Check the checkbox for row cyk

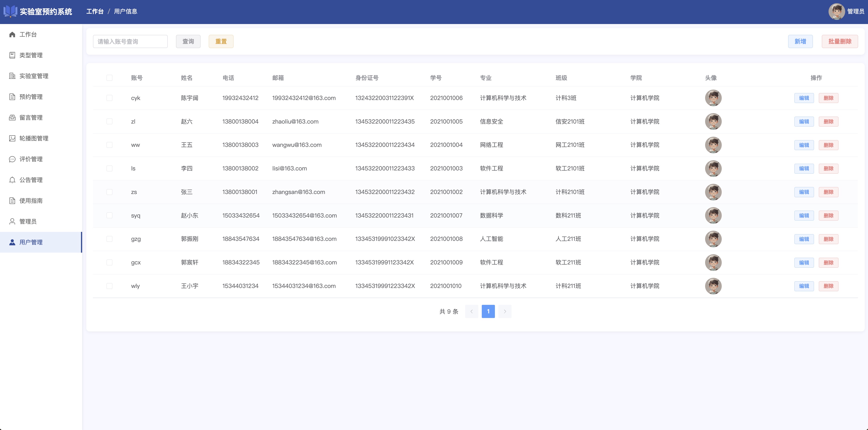tap(110, 98)
